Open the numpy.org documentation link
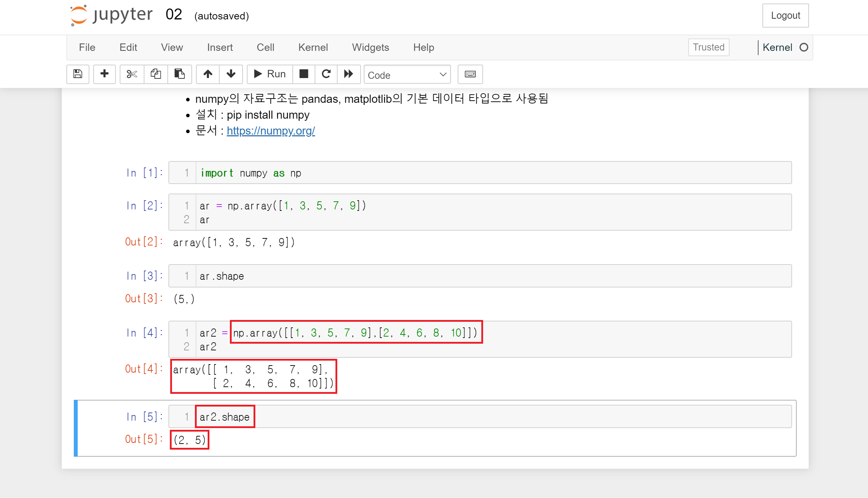Screen dimensions: 868x498 (270, 131)
